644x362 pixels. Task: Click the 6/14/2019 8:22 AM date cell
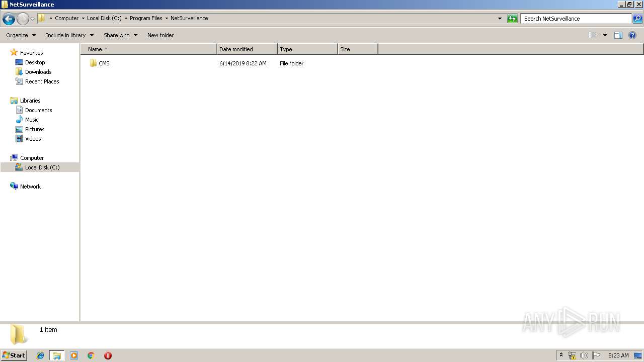tap(243, 63)
